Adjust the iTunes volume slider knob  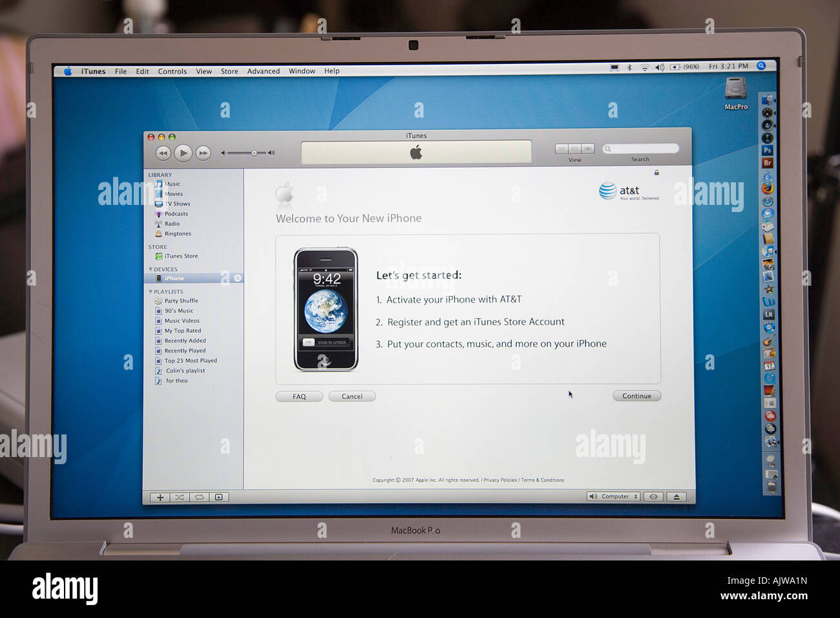[x=254, y=153]
